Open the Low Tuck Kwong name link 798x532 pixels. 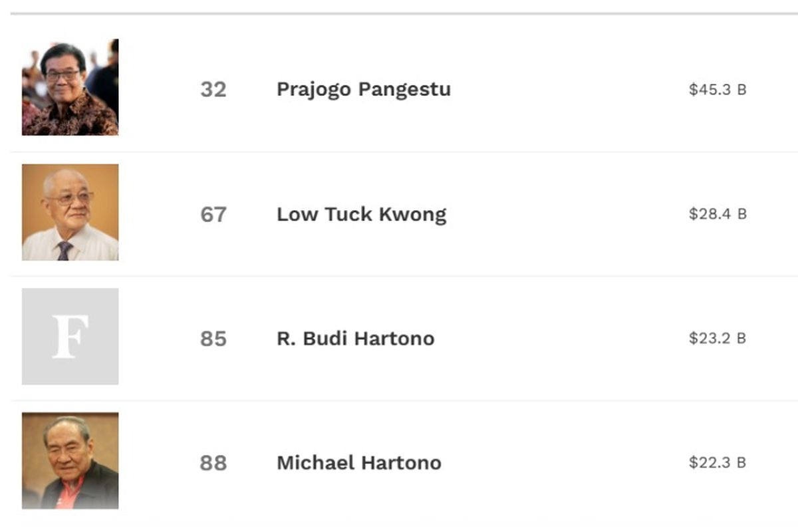[362, 215]
